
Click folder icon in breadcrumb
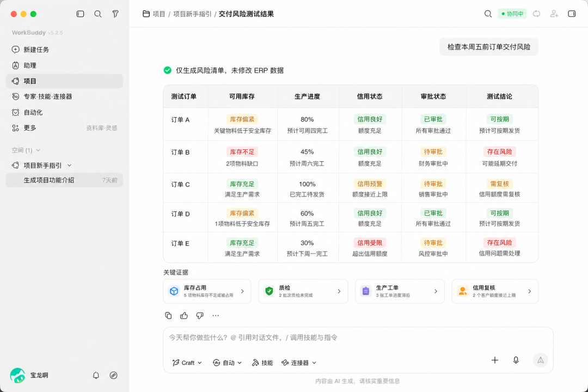pos(146,14)
